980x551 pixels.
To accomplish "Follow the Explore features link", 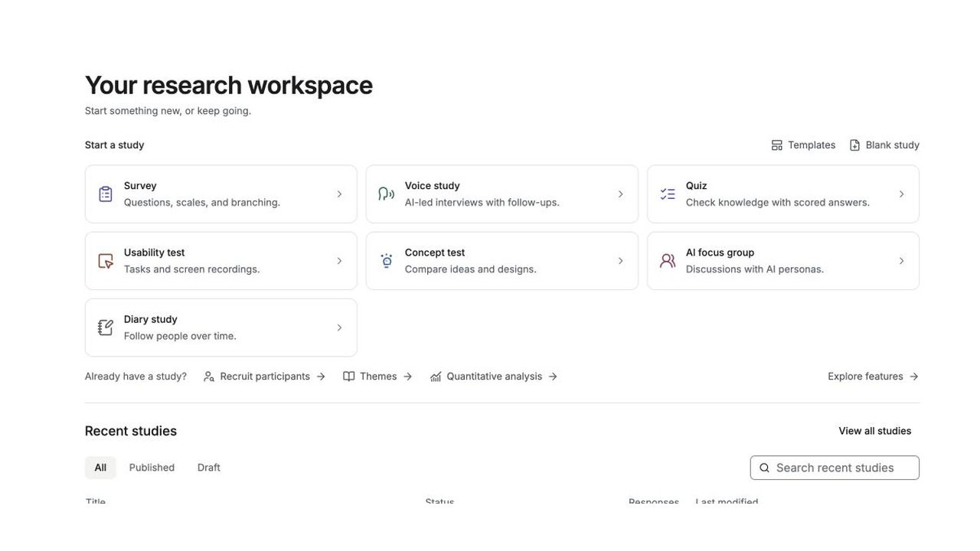I will [874, 377].
